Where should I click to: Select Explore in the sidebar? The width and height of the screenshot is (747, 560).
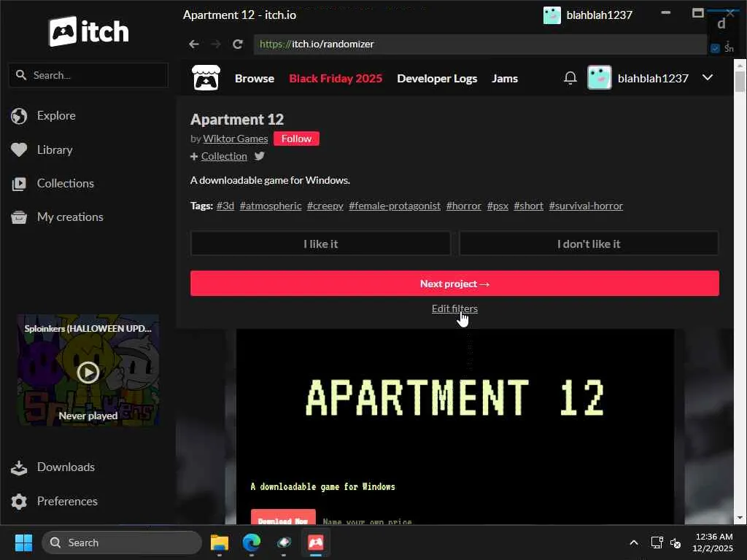56,116
